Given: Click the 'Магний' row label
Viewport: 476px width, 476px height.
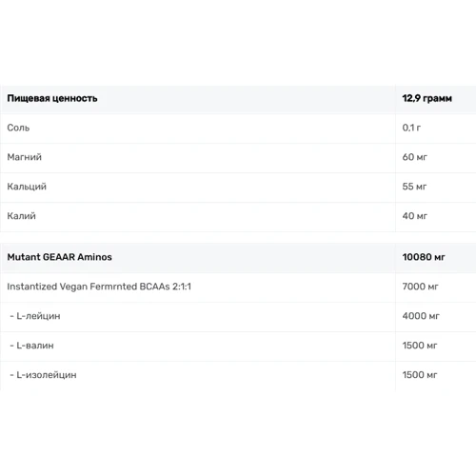Looking at the screenshot, I should pos(24,157).
